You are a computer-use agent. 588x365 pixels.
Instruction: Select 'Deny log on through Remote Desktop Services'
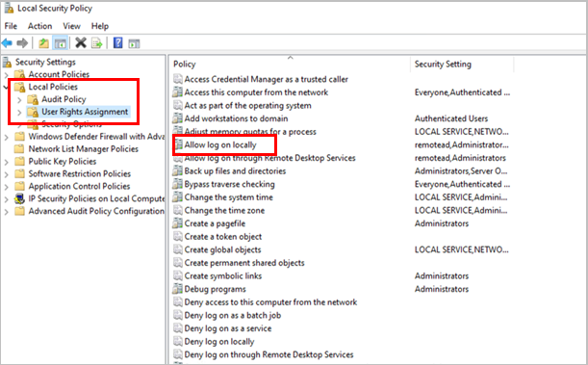(268, 354)
